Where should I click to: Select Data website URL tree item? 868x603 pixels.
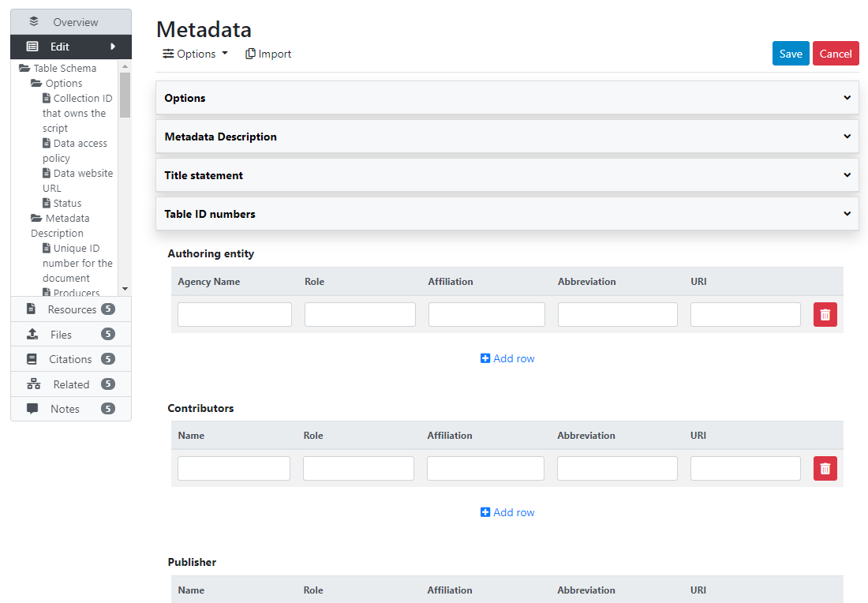click(77, 181)
